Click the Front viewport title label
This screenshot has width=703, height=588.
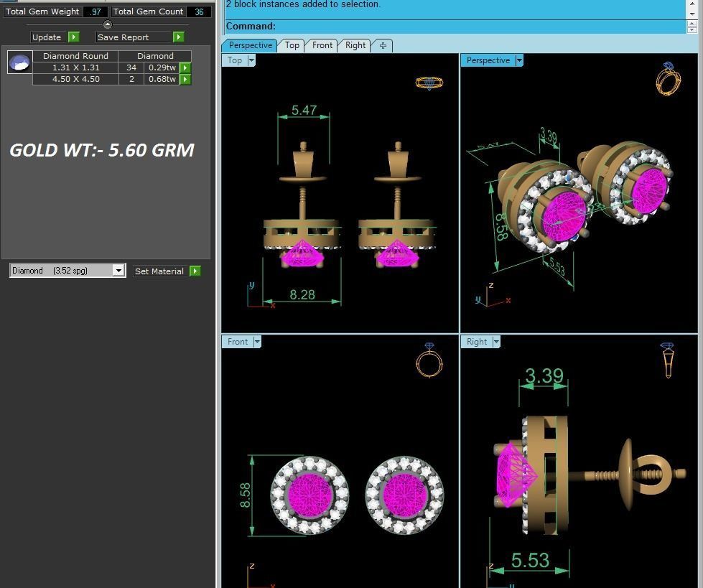pos(238,342)
